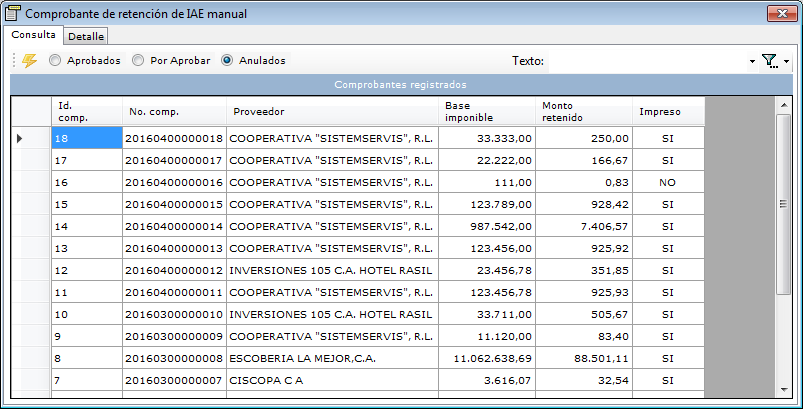Select Id. comp. cell 18
The image size is (803, 409).
(87, 138)
